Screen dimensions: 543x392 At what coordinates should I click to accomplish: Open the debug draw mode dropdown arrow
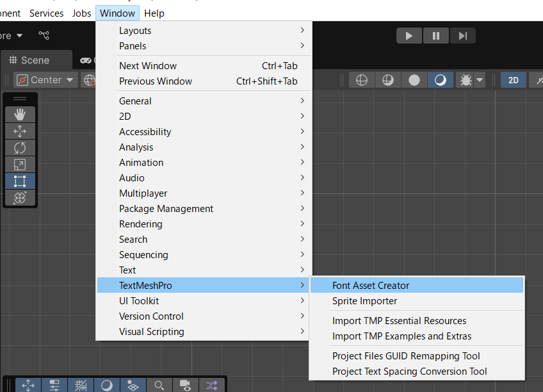(479, 80)
